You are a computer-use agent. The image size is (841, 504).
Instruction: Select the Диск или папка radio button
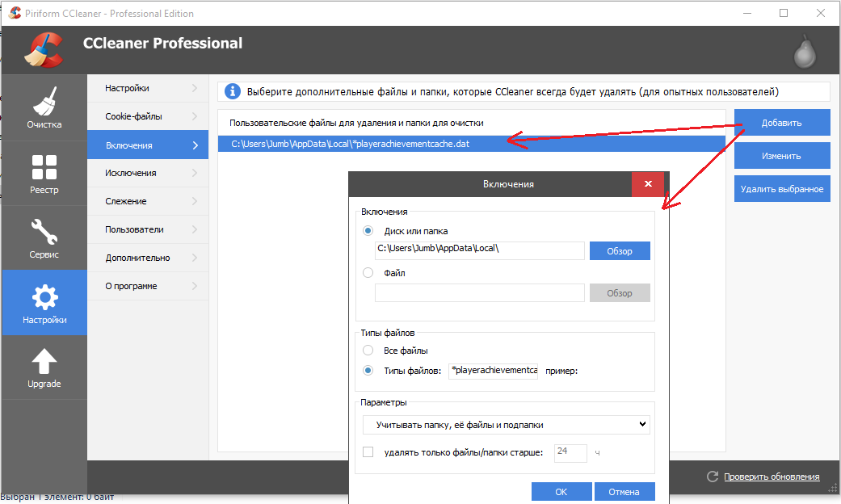pyautogui.click(x=368, y=231)
